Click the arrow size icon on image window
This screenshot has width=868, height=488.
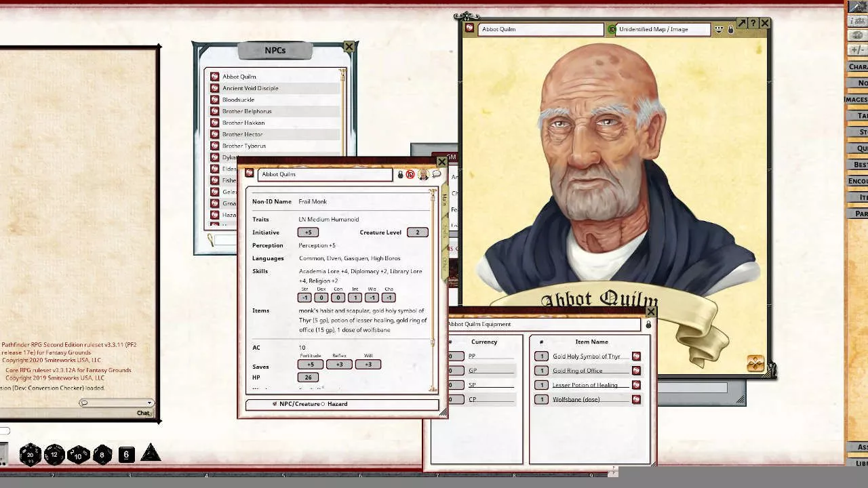[x=742, y=23]
